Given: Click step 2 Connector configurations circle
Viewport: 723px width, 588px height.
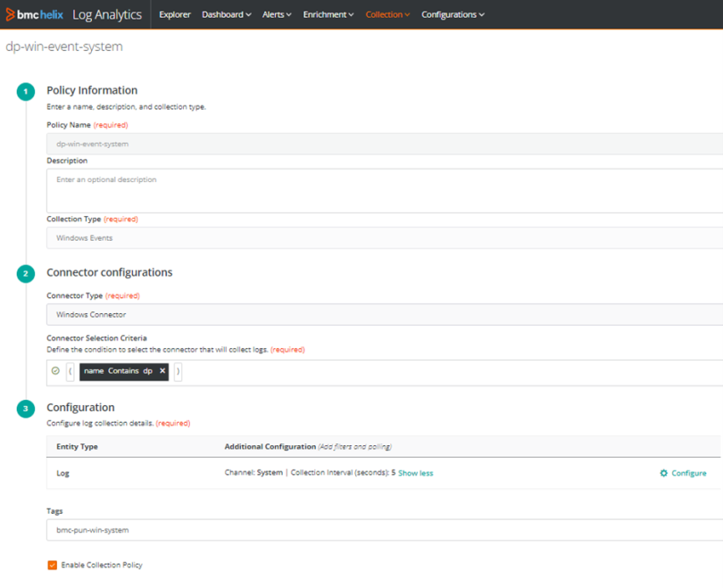Looking at the screenshot, I should (26, 273).
